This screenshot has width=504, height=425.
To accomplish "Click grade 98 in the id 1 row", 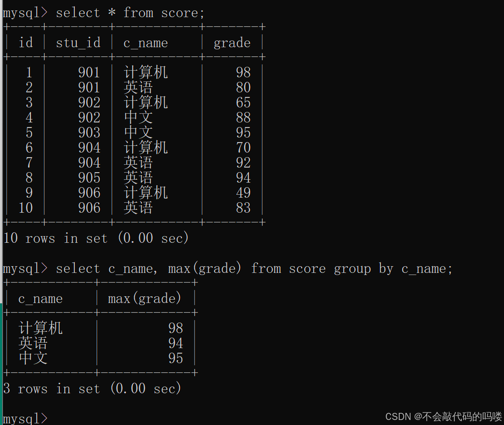I will tap(243, 72).
